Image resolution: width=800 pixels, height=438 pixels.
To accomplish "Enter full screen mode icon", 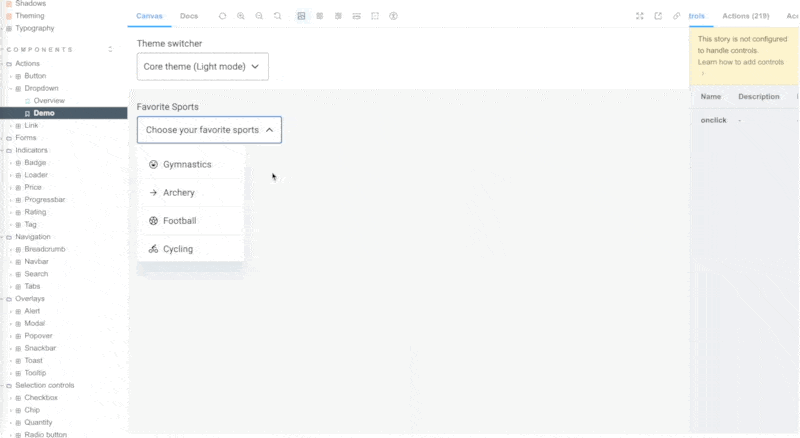I will pos(640,16).
